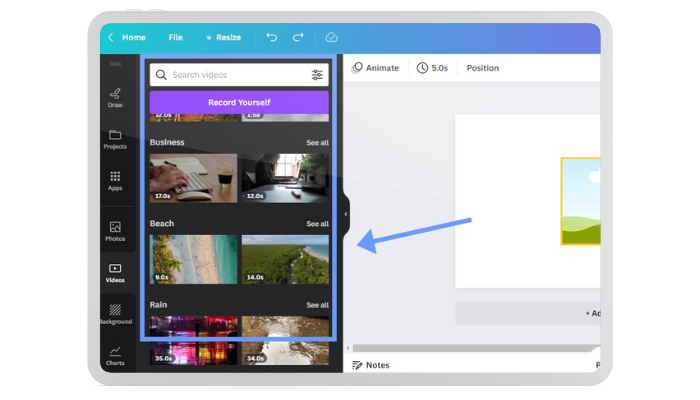The height and width of the screenshot is (400, 700).
Task: Click the Rain category heading
Action: click(158, 305)
